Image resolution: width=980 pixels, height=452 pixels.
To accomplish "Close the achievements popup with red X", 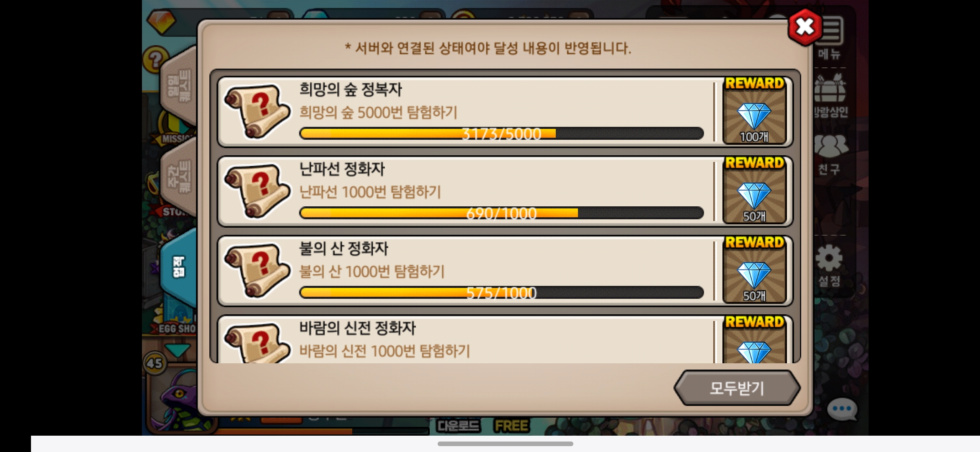I will click(805, 27).
